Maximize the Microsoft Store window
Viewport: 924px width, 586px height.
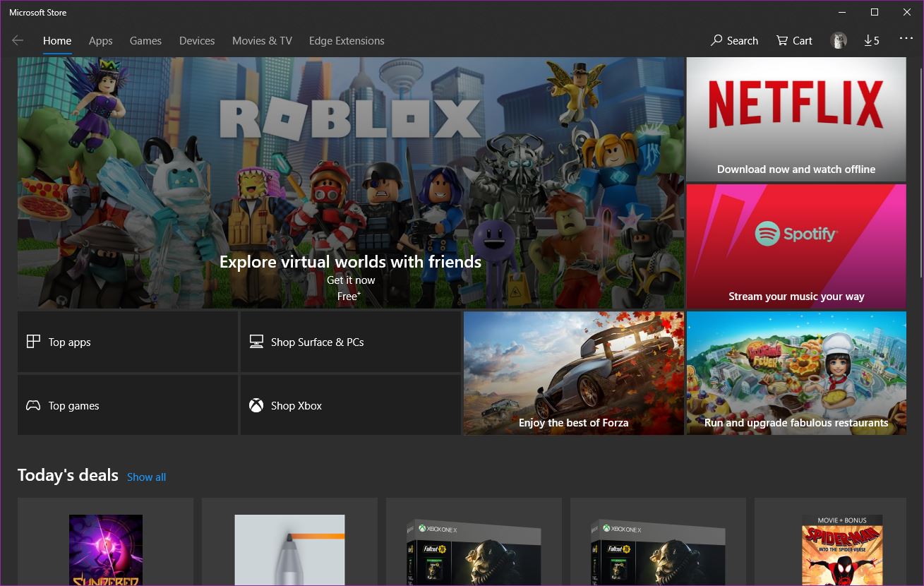875,12
